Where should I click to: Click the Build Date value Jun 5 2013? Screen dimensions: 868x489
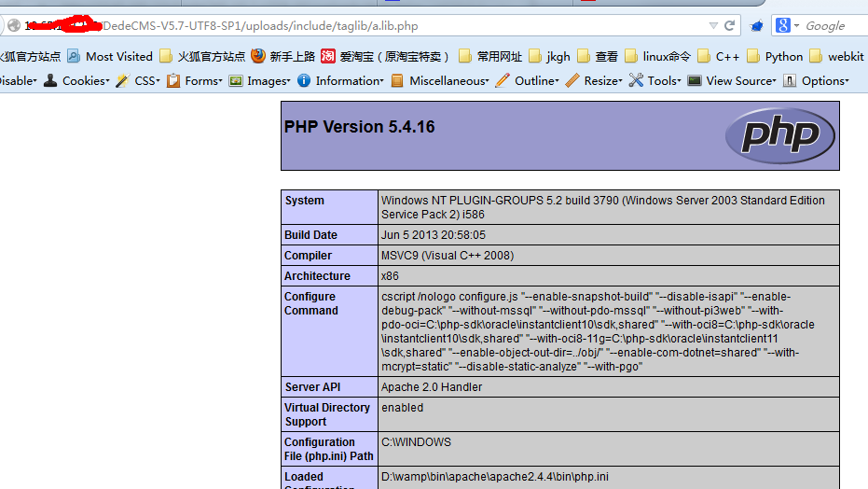[433, 235]
